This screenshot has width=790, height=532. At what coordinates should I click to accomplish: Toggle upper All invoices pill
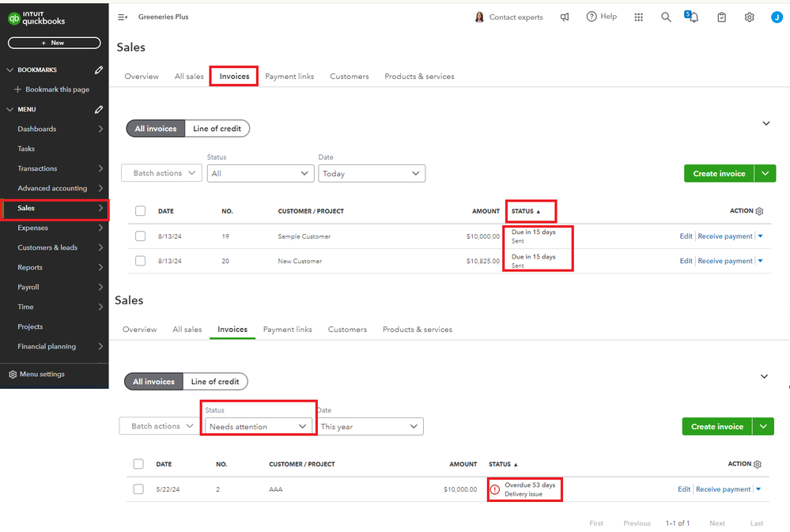click(x=156, y=129)
